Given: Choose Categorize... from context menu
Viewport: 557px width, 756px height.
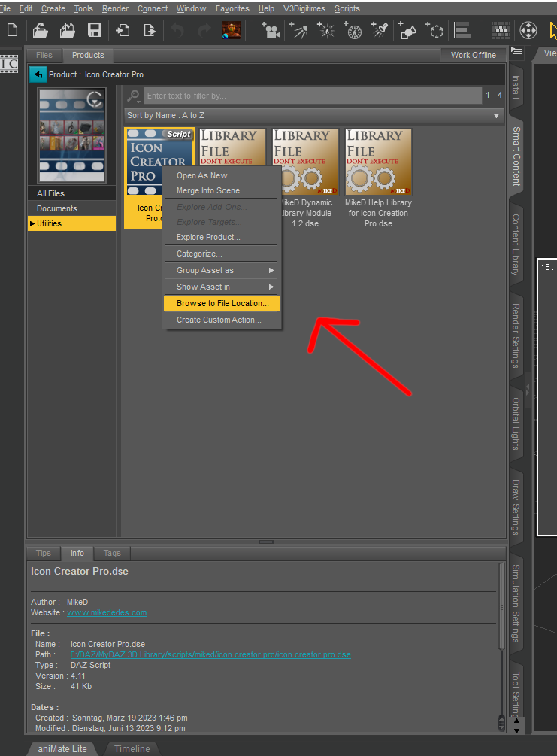Looking at the screenshot, I should [222, 254].
